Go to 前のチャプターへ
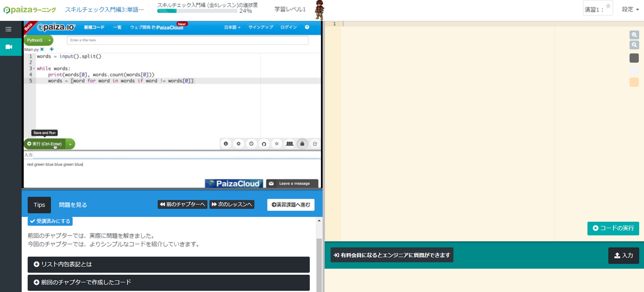 [182, 205]
